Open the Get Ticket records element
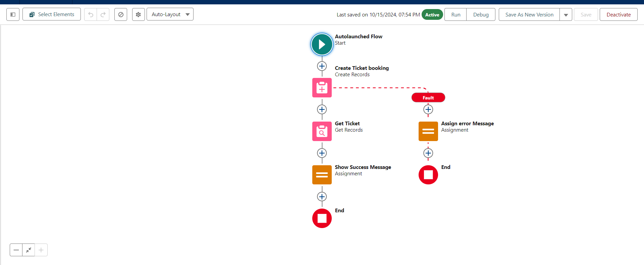This screenshot has width=644, height=265. (322, 131)
